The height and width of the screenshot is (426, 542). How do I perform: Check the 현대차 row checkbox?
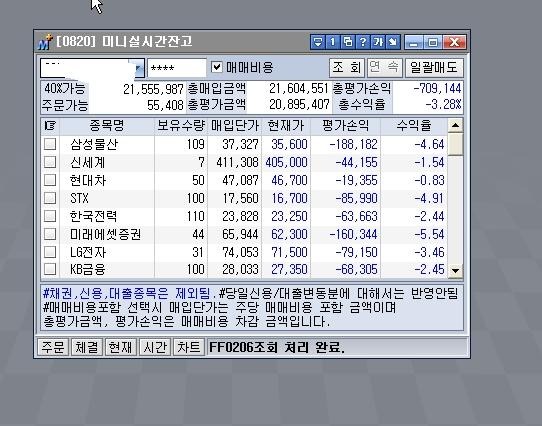50,179
